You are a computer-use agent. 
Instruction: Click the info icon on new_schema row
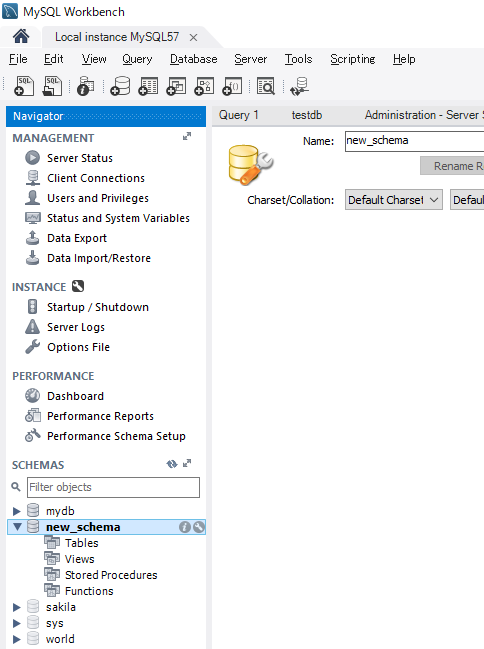click(185, 527)
